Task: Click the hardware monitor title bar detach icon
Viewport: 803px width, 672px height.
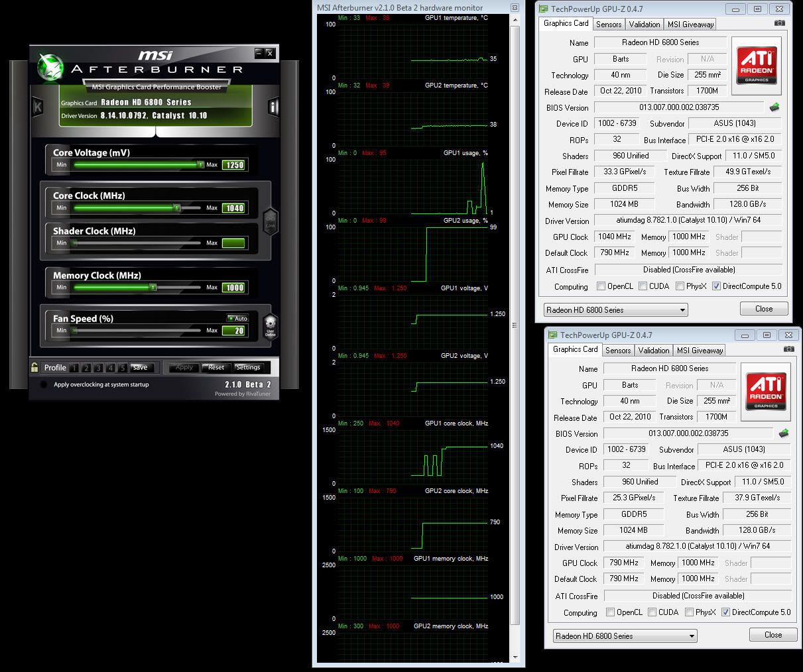Action: click(x=515, y=8)
